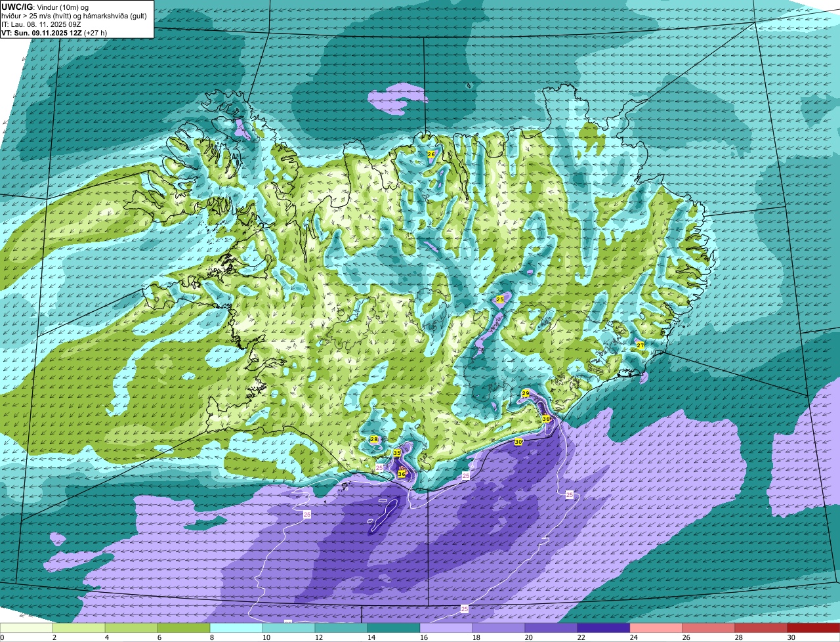
Task: Select the pink 24–26 color scale swatch
Action: coord(656,628)
